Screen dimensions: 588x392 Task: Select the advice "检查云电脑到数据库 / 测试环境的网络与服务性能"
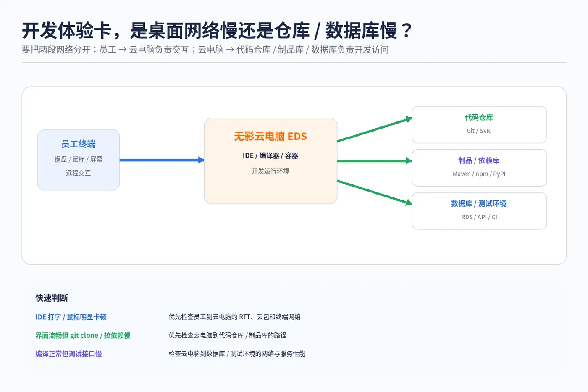237,354
